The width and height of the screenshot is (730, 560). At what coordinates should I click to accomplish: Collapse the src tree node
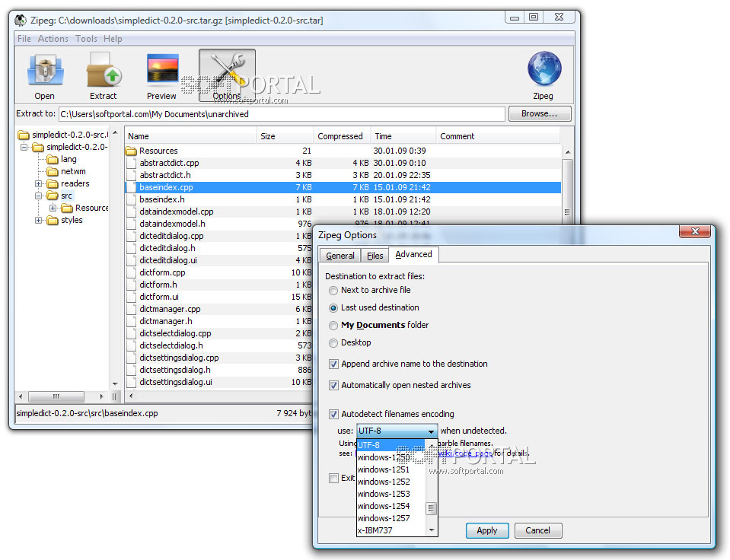coord(39,196)
